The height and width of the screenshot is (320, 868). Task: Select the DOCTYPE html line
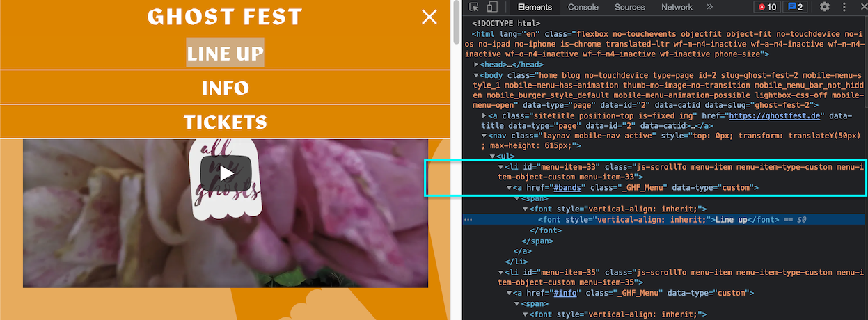[506, 23]
